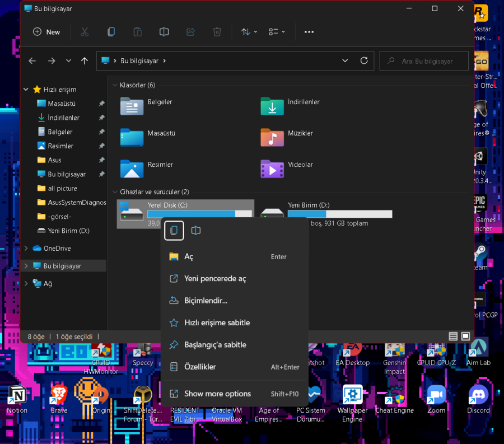504x444 pixels.
Task: Collapse the Klasörler group header
Action: (x=115, y=85)
